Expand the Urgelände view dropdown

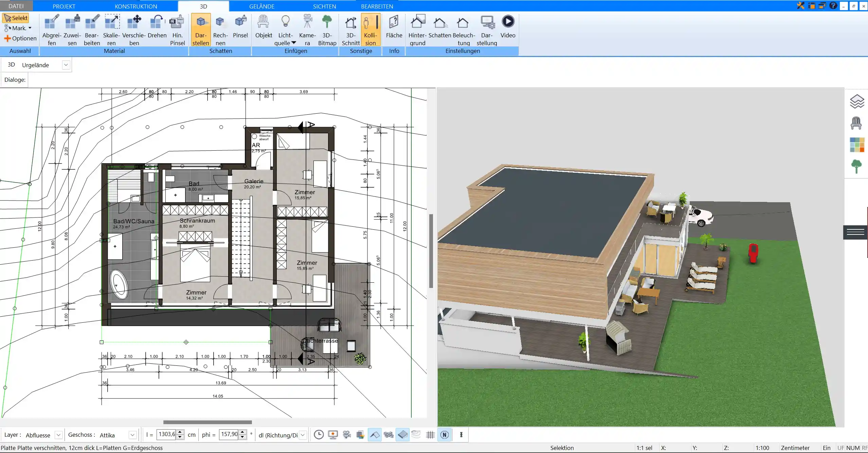pos(66,65)
